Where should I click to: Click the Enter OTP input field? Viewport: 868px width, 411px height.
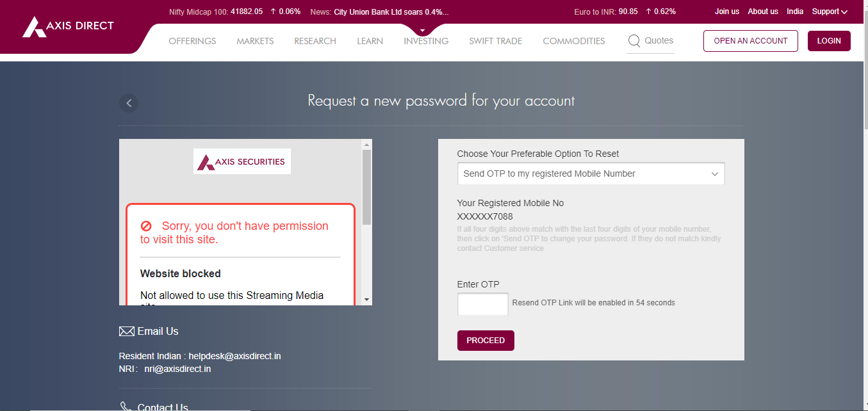(483, 304)
